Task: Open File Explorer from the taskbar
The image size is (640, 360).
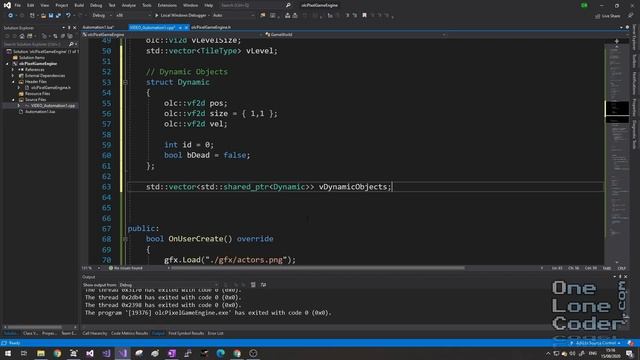Action: pos(41,353)
